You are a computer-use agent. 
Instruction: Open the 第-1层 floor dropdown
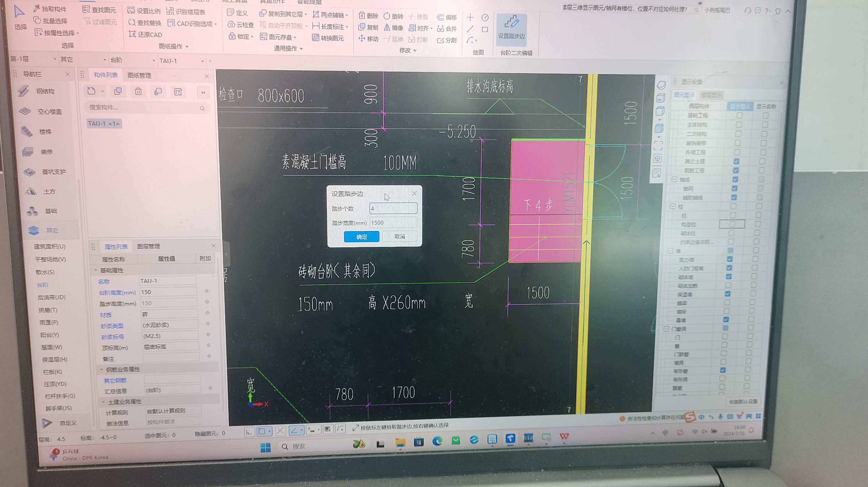coord(33,59)
